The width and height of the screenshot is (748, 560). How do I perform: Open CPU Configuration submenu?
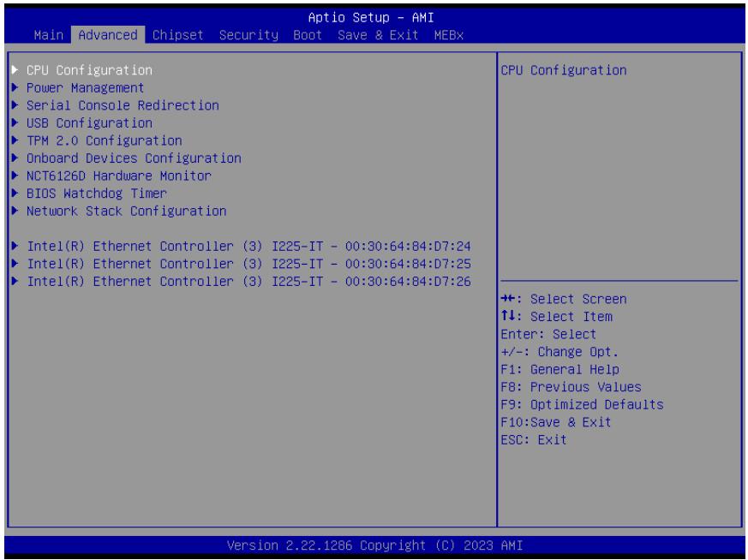click(x=89, y=70)
